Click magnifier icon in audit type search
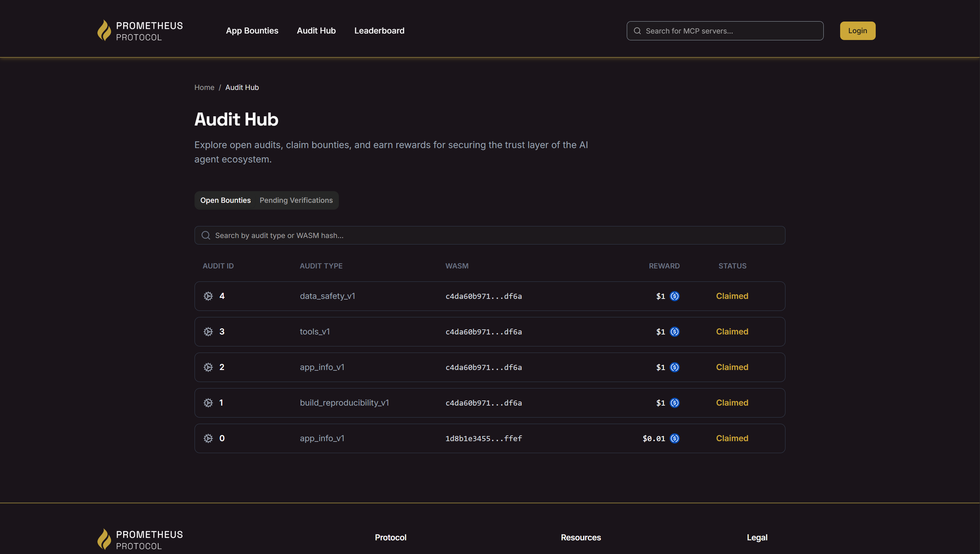The height and width of the screenshot is (554, 980). point(206,236)
